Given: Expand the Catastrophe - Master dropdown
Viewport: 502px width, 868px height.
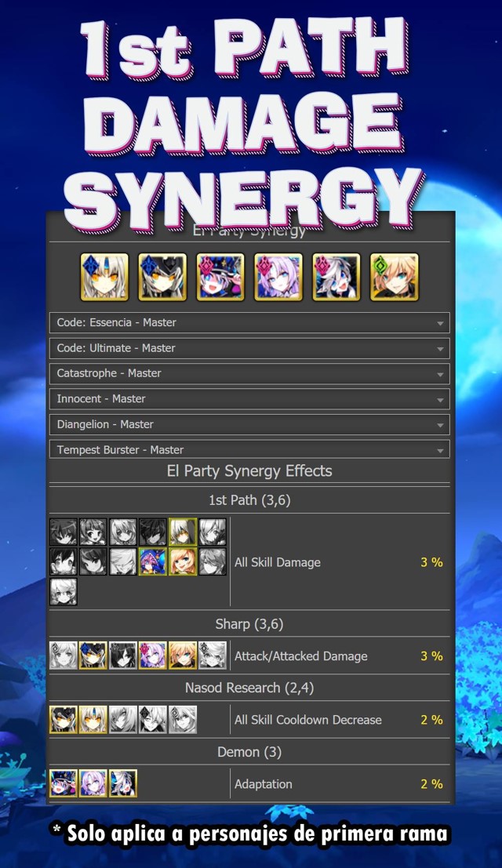Looking at the screenshot, I should click(x=249, y=373).
